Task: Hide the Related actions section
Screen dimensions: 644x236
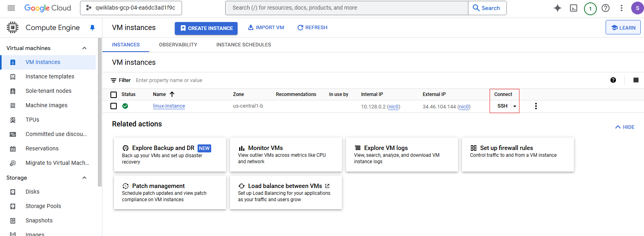Action: 625,127
